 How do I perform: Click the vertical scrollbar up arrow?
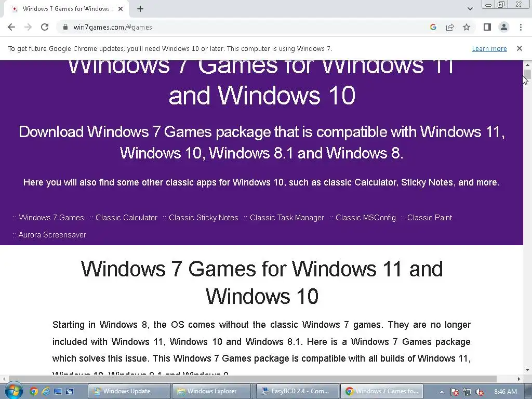[x=527, y=64]
